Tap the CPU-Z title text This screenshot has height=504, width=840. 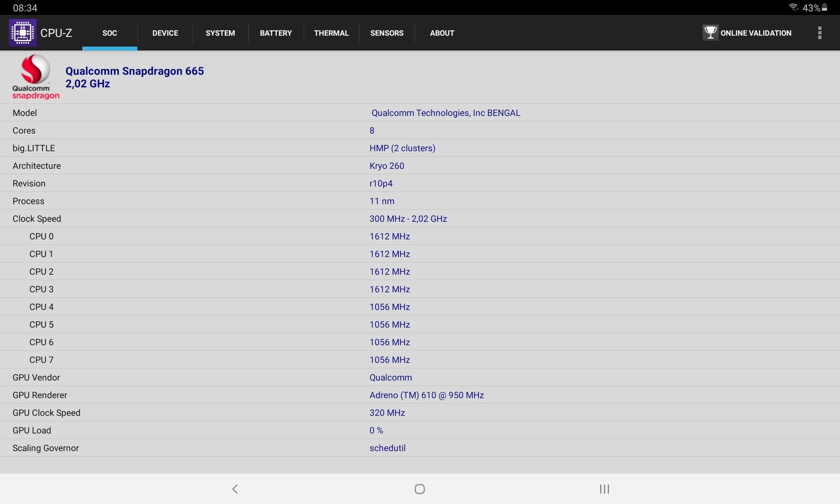[56, 33]
